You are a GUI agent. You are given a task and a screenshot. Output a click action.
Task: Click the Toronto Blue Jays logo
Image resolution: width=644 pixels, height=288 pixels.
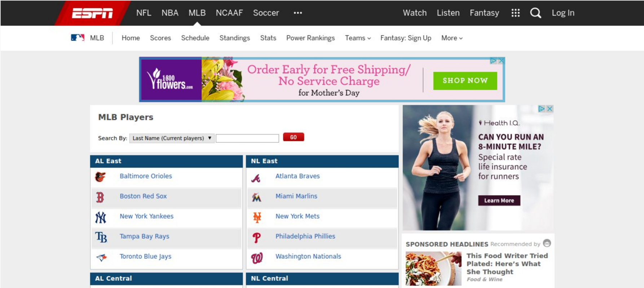coord(101,257)
